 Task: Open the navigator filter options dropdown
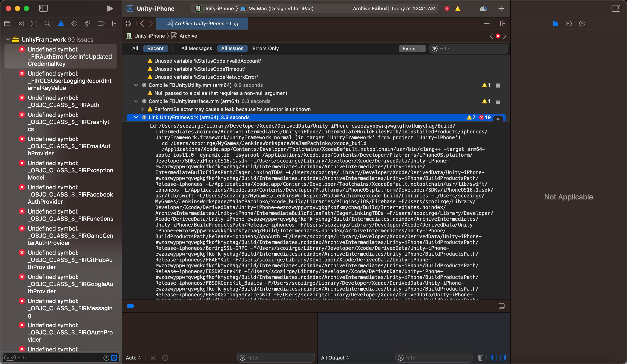pyautogui.click(x=10, y=358)
